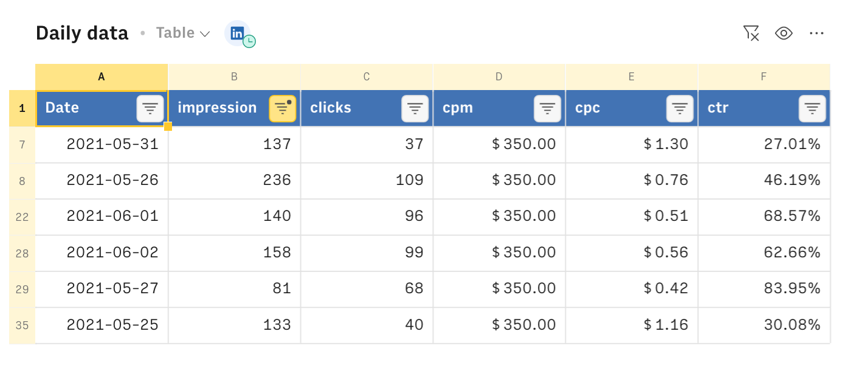
Task: Select the cell containing 2021-05-31
Action: click(x=102, y=144)
